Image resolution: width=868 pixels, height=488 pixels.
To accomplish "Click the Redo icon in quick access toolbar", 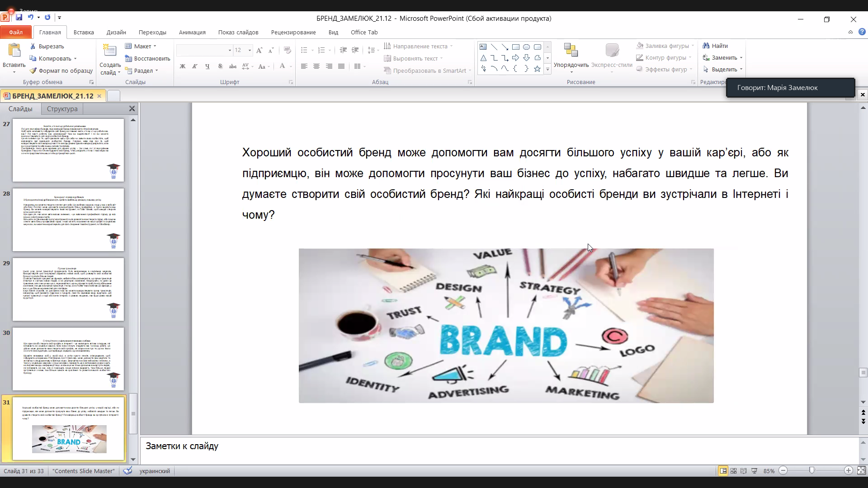I will coord(47,18).
